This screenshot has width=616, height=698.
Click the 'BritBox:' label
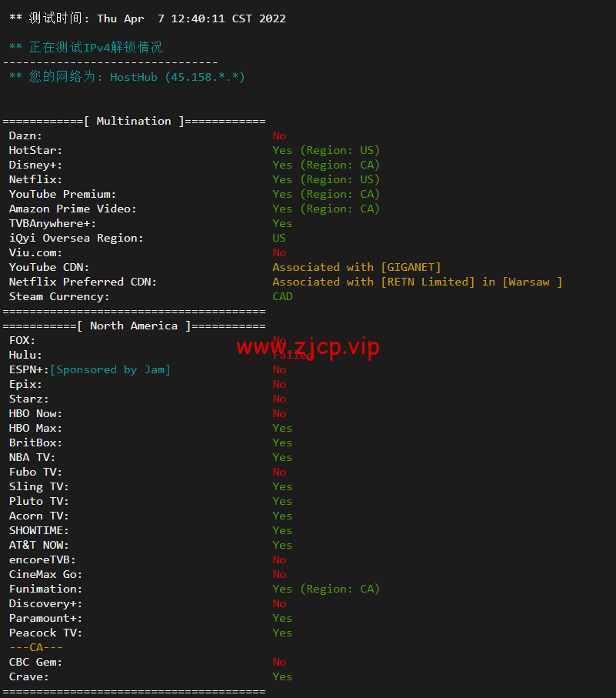(x=35, y=443)
